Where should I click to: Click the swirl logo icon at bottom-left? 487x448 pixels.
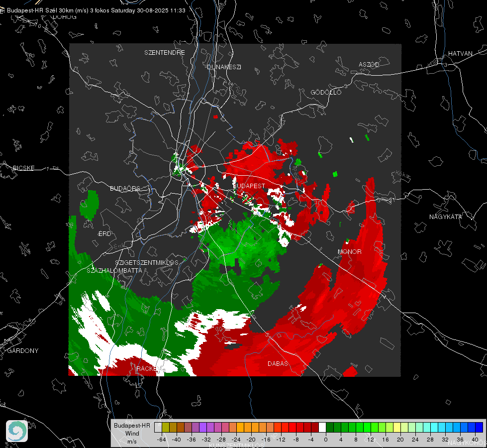click(17, 431)
